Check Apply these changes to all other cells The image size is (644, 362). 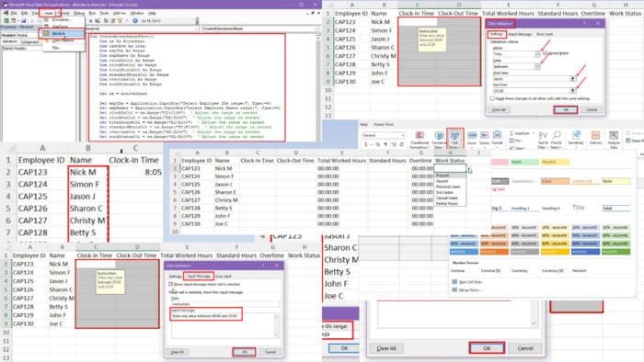pyautogui.click(x=492, y=99)
